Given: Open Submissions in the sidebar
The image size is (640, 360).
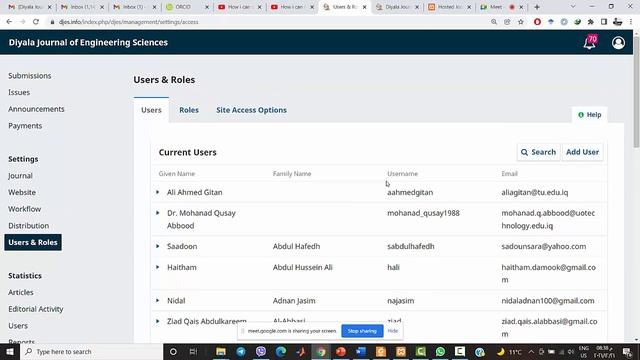Looking at the screenshot, I should [x=30, y=76].
